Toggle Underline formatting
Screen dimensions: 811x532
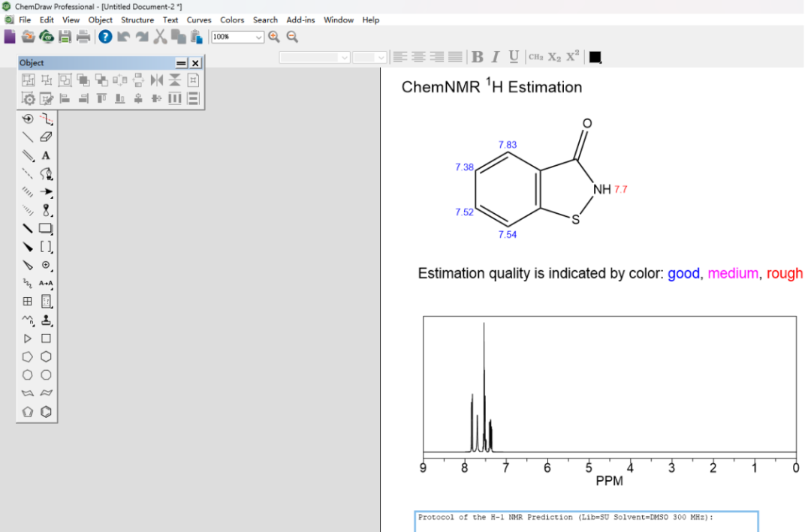coord(514,57)
